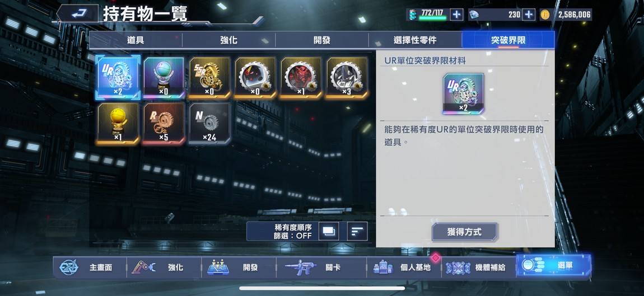Switch to the 選擇性零件 tab
Viewport: 644px width, 296px height.
[x=415, y=40]
